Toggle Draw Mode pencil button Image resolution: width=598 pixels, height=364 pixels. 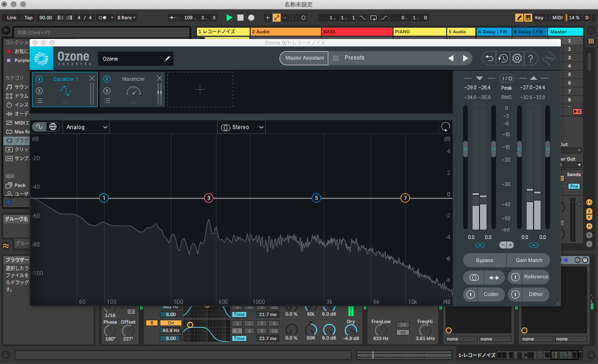pos(519,18)
